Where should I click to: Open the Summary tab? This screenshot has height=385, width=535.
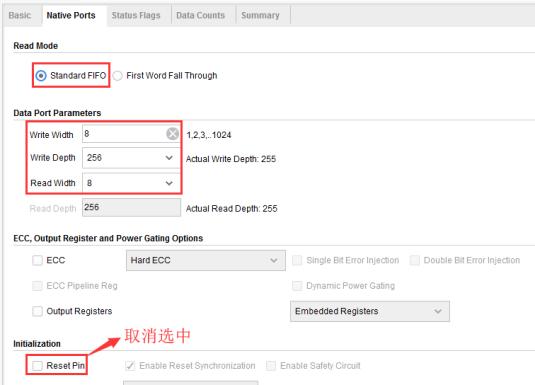tap(260, 15)
